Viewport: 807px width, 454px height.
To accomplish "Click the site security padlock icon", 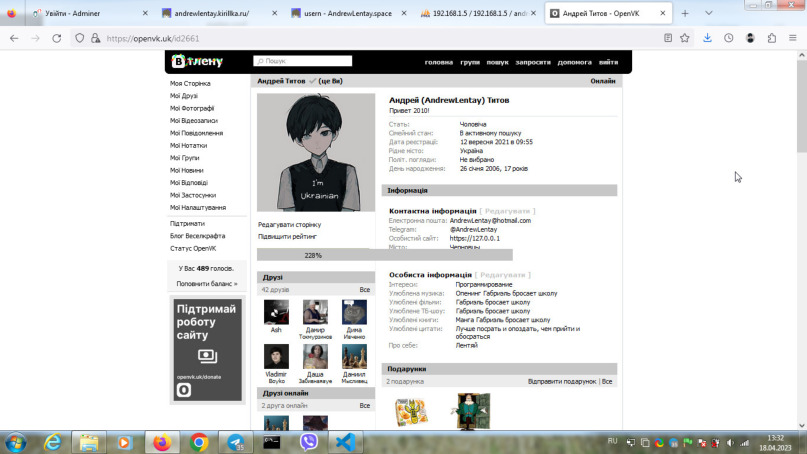I will 95,38.
